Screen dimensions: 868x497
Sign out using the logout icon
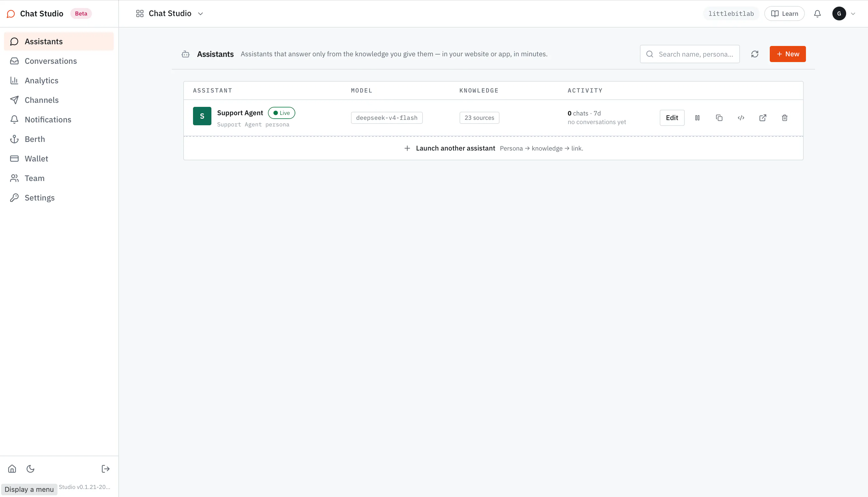click(x=105, y=469)
